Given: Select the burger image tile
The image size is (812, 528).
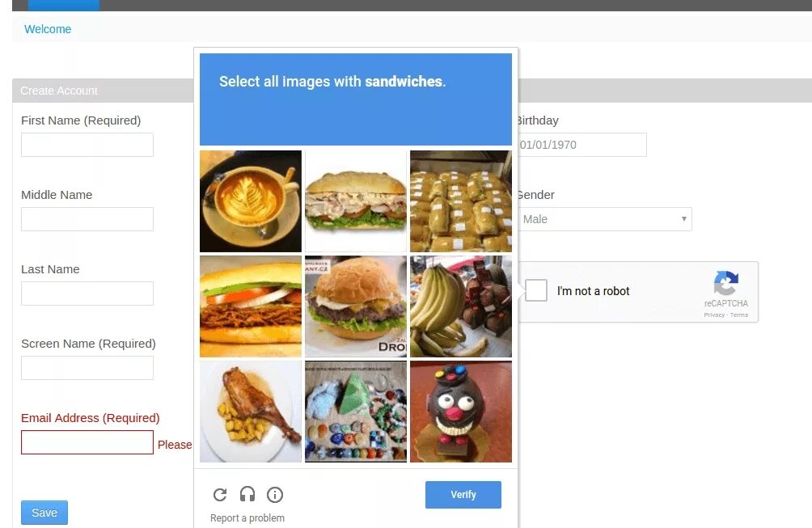Looking at the screenshot, I should pos(356,306).
